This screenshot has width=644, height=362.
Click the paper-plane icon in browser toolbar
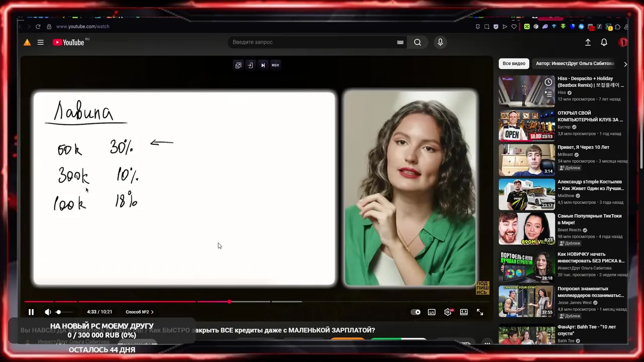click(505, 27)
